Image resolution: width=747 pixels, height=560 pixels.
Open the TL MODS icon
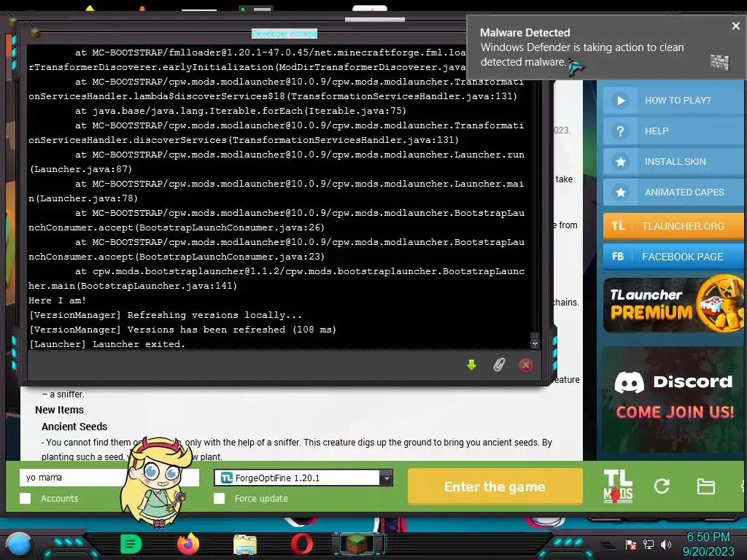tap(618, 486)
